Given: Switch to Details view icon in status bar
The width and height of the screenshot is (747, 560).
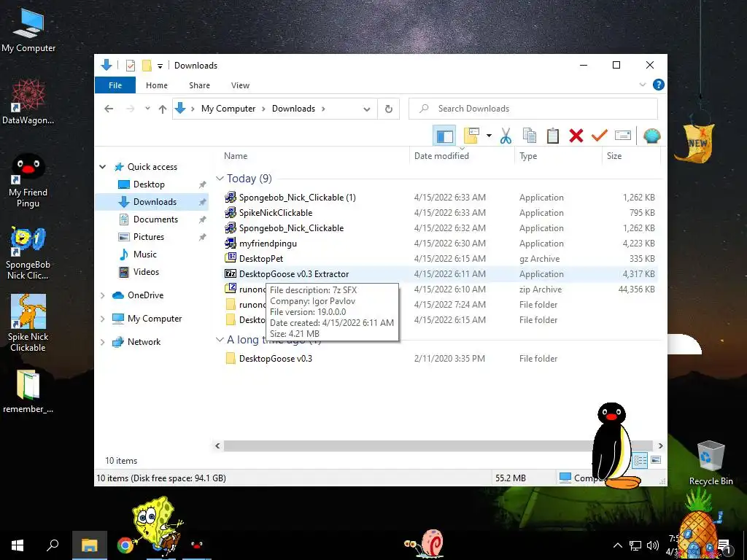Looking at the screenshot, I should click(x=640, y=460).
